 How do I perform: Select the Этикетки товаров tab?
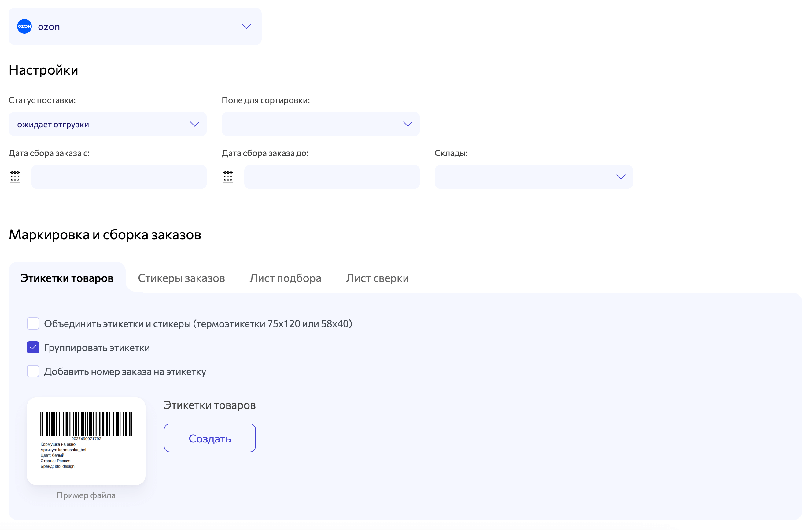[x=67, y=278]
